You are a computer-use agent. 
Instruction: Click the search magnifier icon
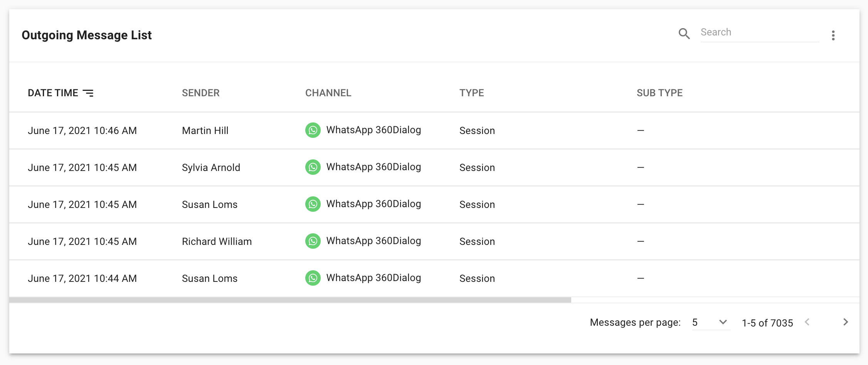click(x=684, y=34)
